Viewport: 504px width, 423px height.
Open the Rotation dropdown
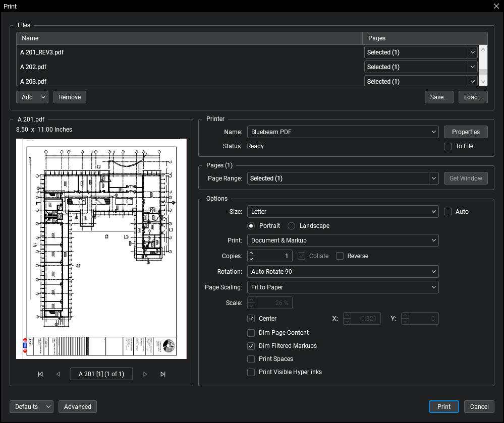pos(343,272)
